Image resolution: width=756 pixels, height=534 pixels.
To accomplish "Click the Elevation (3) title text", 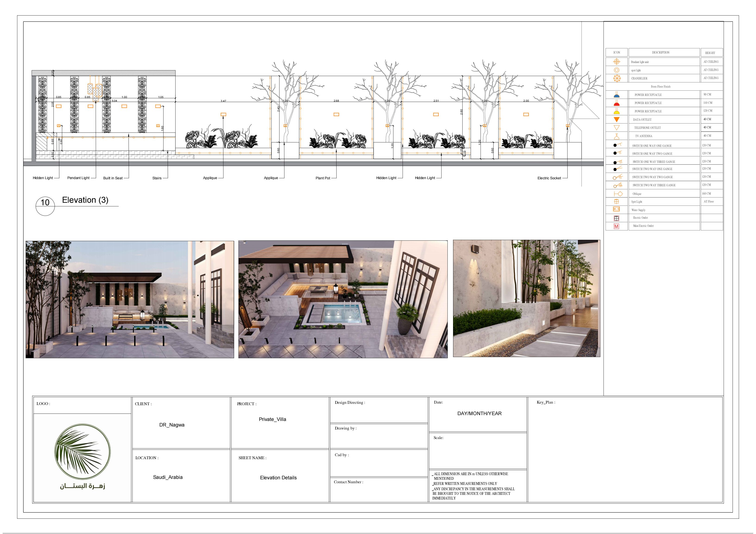I will 85,200.
